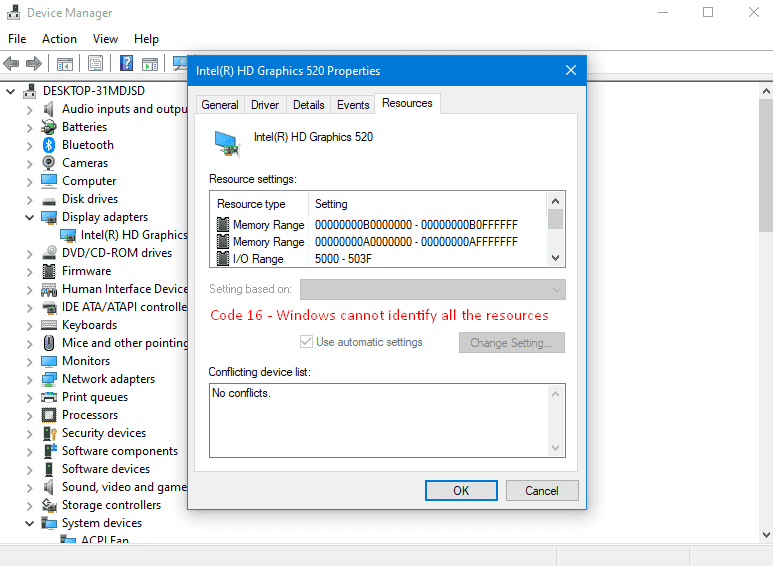Click the Keyboards icon
The height and width of the screenshot is (566, 773).
49,325
